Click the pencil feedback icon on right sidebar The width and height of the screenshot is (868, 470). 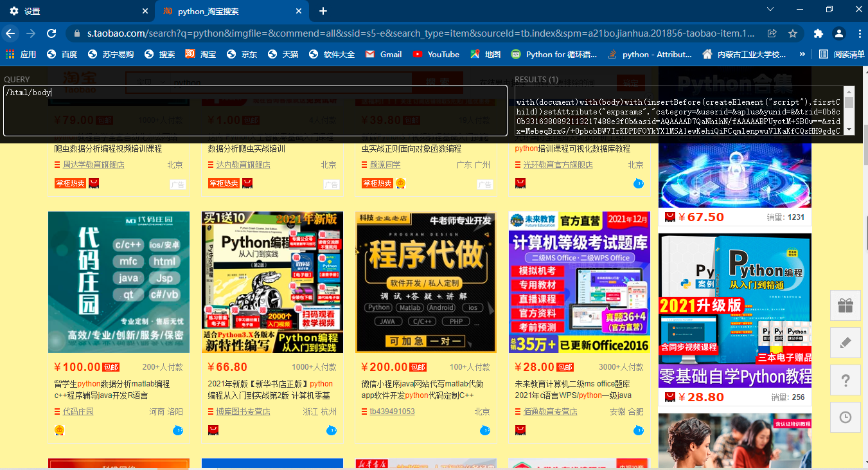click(845, 343)
